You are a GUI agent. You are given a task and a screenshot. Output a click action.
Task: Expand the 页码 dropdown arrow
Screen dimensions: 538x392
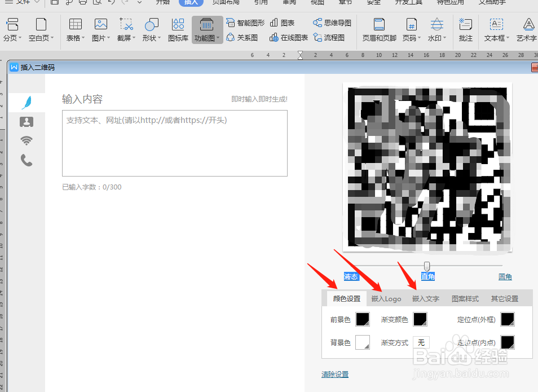coord(419,38)
